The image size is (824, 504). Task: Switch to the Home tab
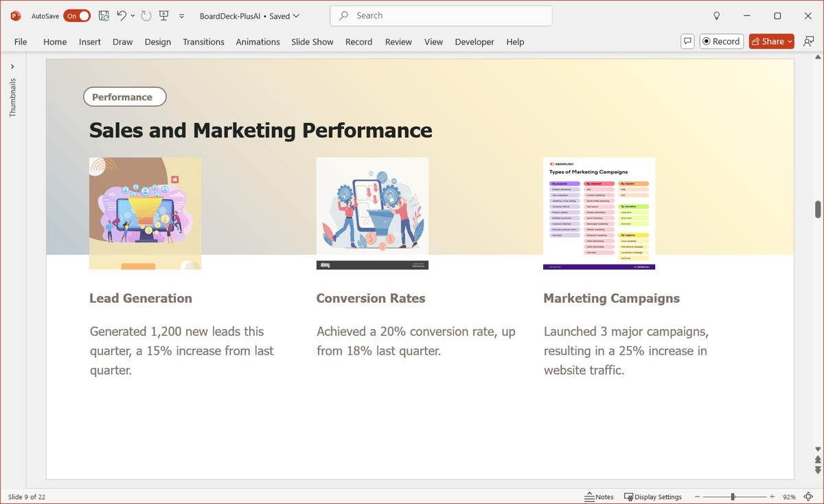pyautogui.click(x=55, y=42)
